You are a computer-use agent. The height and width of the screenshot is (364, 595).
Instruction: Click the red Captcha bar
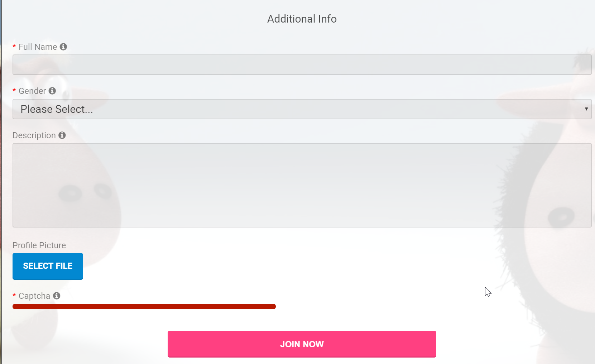144,306
